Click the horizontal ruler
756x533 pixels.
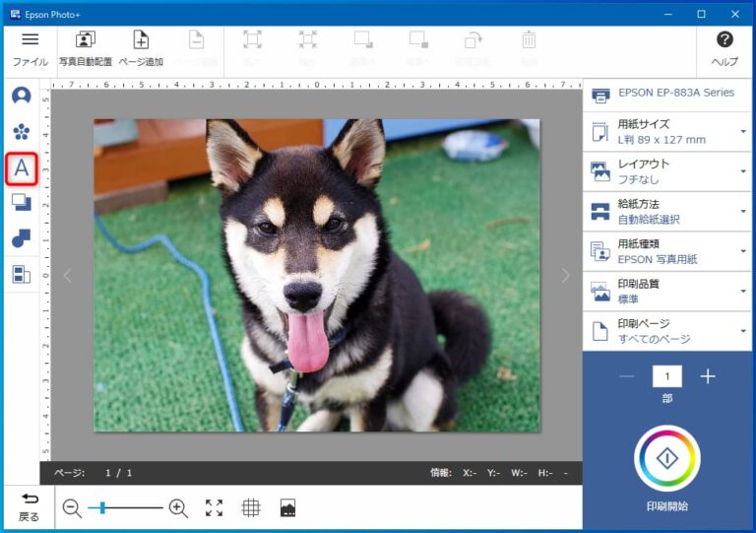[317, 85]
